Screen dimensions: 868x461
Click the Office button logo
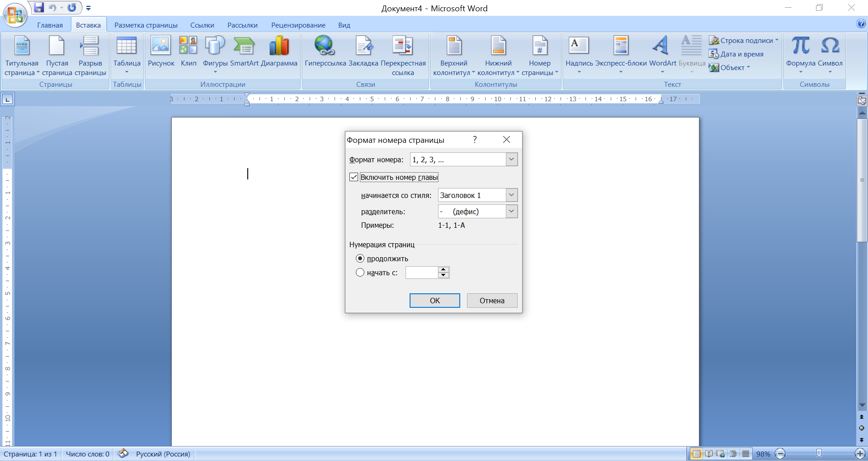point(15,15)
